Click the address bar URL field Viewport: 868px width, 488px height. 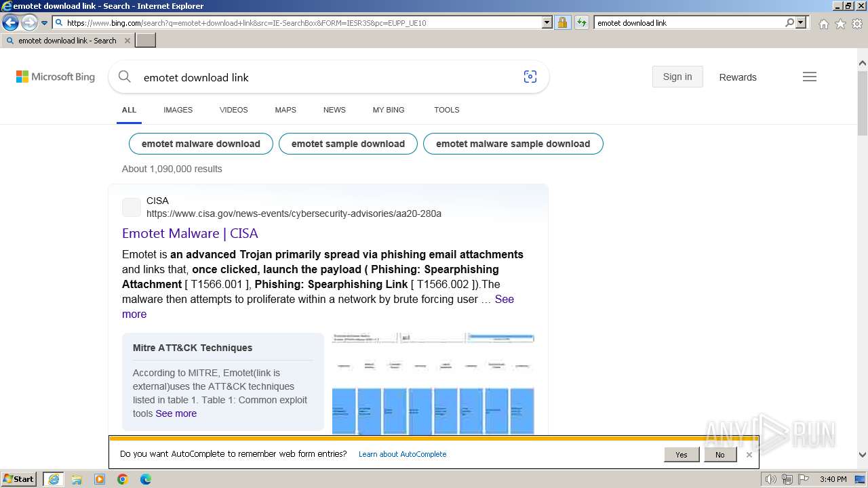tap(298, 23)
